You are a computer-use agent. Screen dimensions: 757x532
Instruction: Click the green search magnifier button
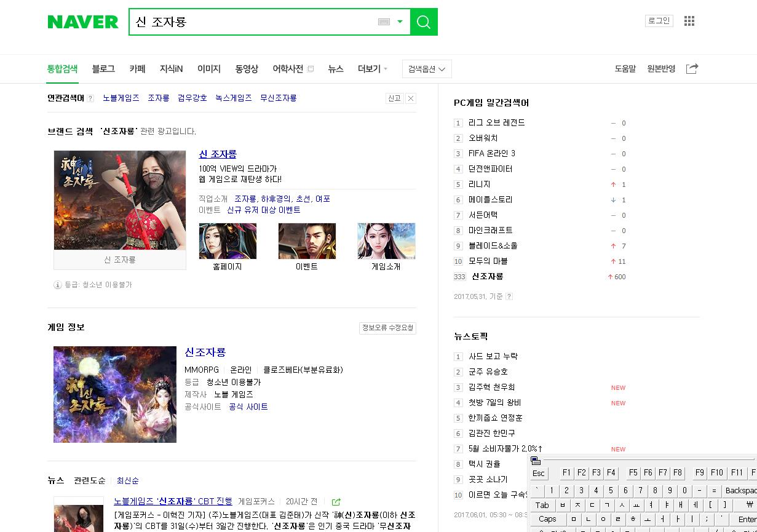(424, 22)
